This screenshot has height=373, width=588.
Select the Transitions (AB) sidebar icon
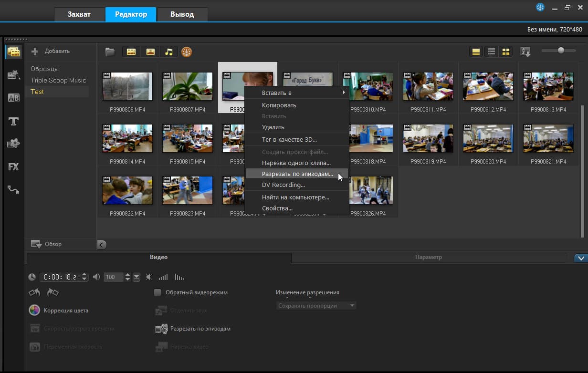tap(13, 98)
